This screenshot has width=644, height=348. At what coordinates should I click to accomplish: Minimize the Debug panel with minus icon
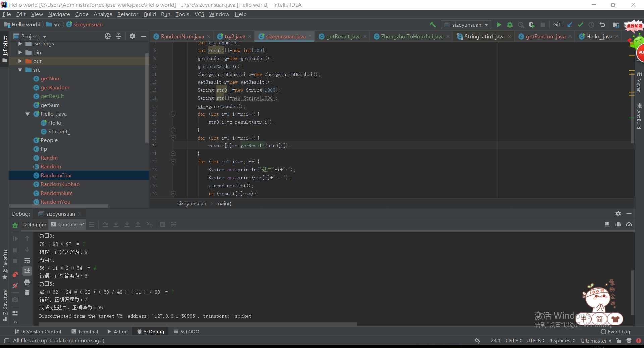(x=629, y=214)
